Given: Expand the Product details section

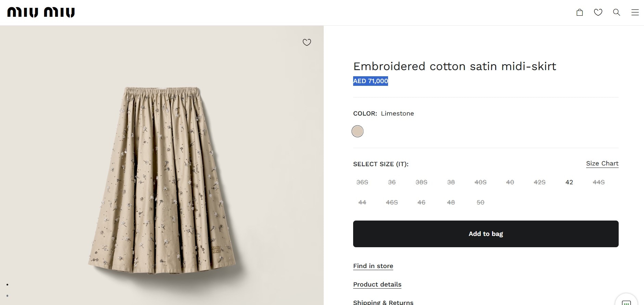Looking at the screenshot, I should click(377, 284).
